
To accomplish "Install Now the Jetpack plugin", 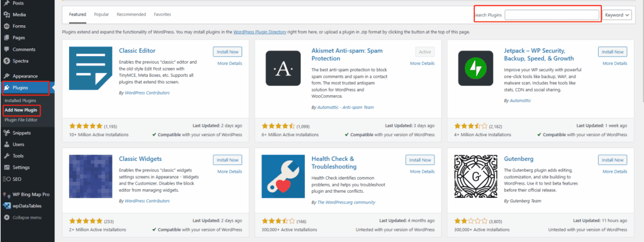I will 613,52.
